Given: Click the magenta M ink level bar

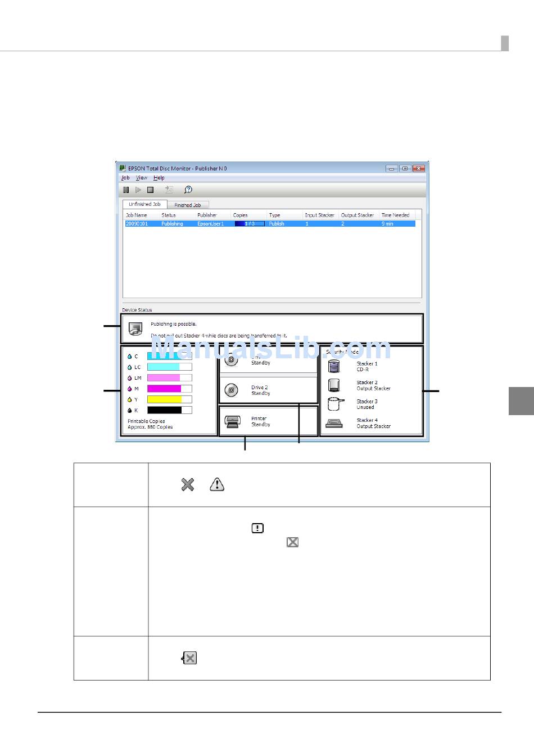Looking at the screenshot, I should pyautogui.click(x=169, y=389).
